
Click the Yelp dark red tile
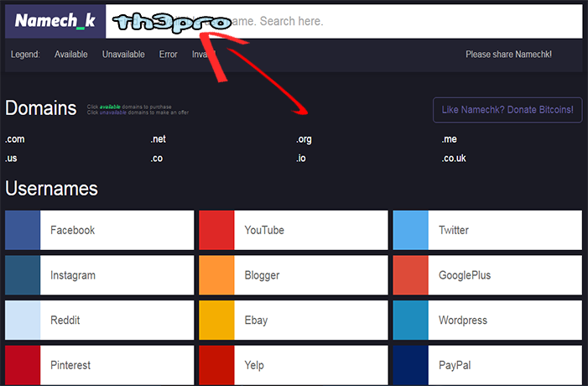coord(216,365)
